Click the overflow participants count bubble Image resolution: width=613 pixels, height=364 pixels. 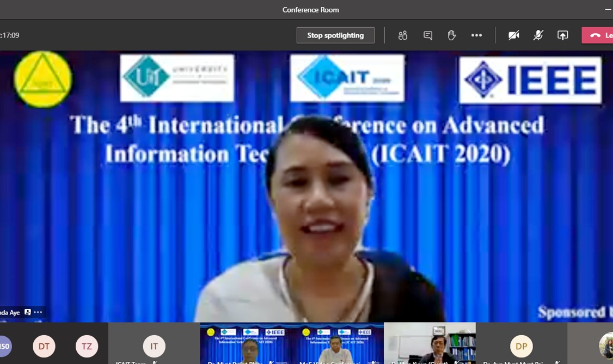click(5, 346)
